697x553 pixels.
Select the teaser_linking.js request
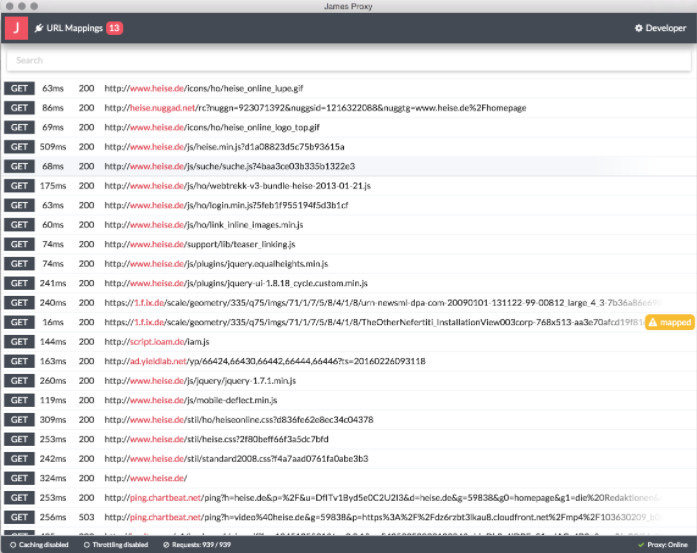tap(348, 244)
